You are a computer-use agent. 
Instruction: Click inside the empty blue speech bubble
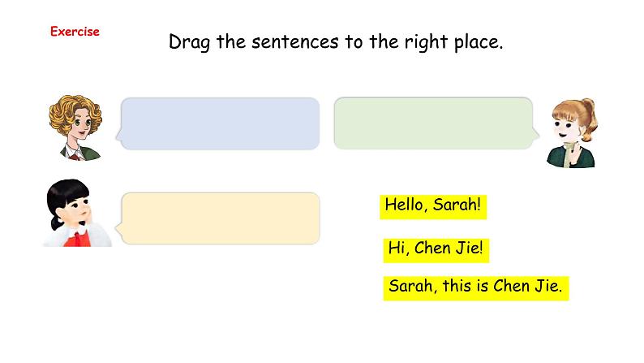[220, 123]
